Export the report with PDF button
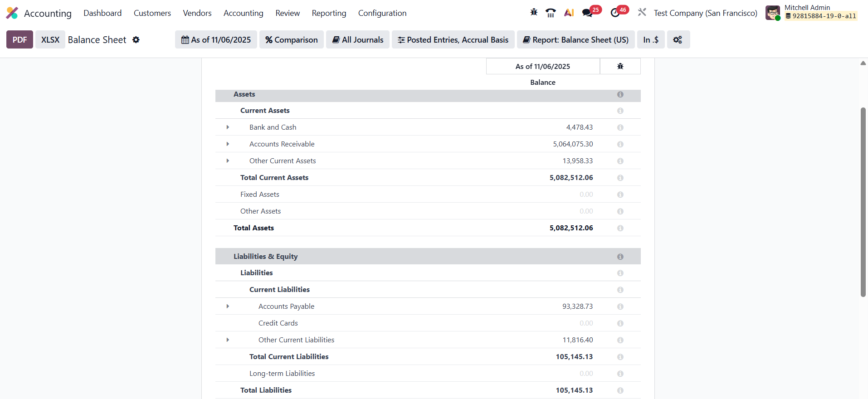Viewport: 868px width, 399px height. 20,40
